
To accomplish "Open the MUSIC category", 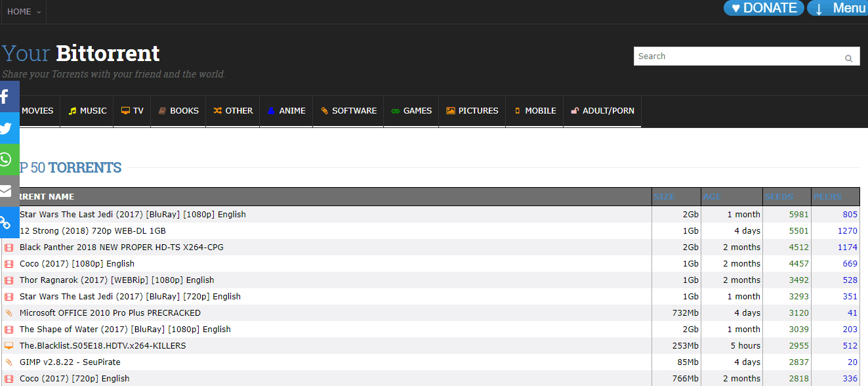I will point(87,111).
